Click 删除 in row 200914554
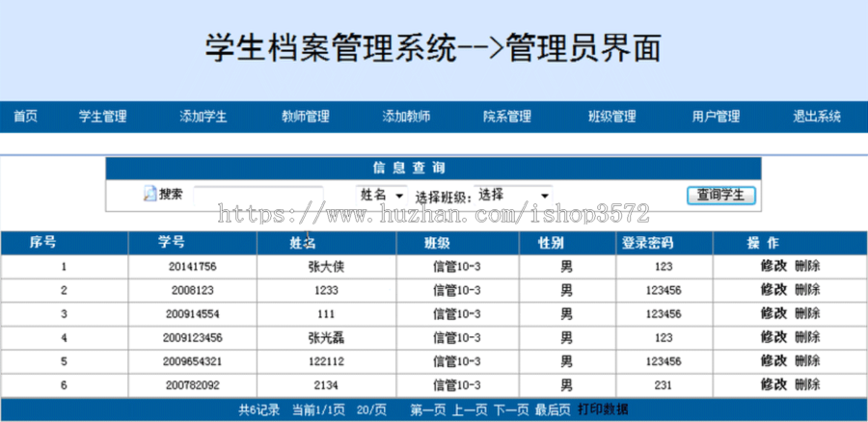The height and width of the screenshot is (422, 868). tap(807, 313)
